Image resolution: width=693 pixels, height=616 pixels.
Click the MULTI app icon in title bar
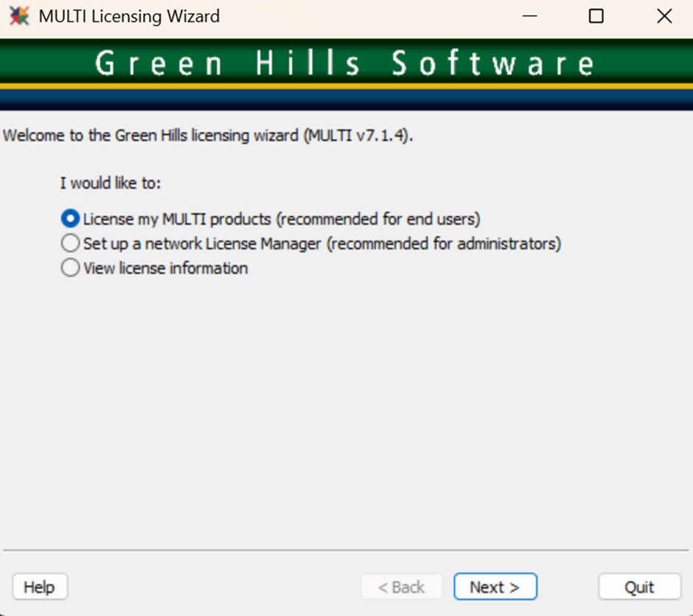19,16
